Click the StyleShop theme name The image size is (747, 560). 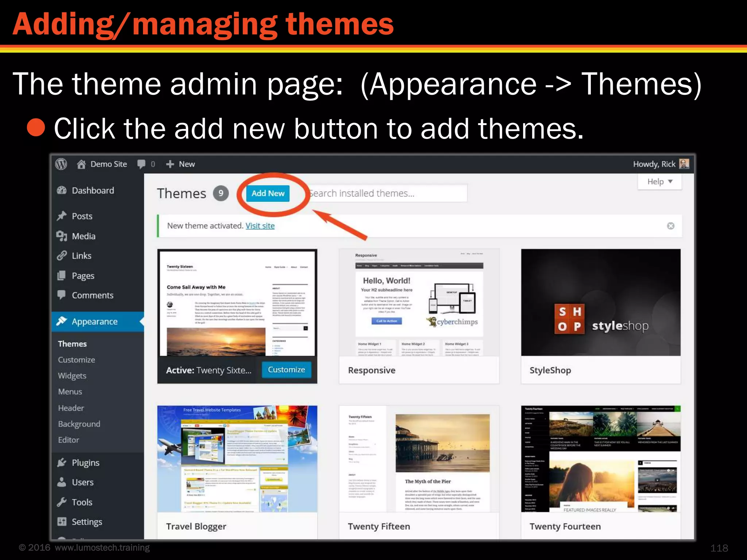[x=550, y=370]
